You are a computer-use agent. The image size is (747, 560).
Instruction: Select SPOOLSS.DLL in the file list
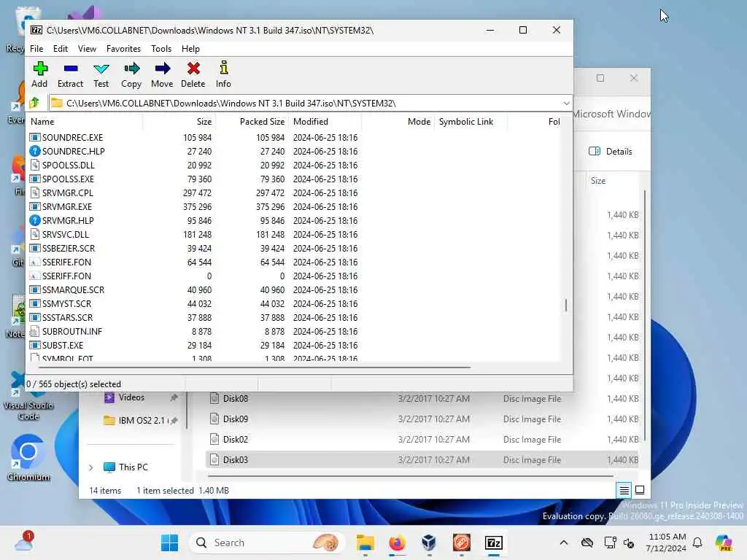[68, 166]
